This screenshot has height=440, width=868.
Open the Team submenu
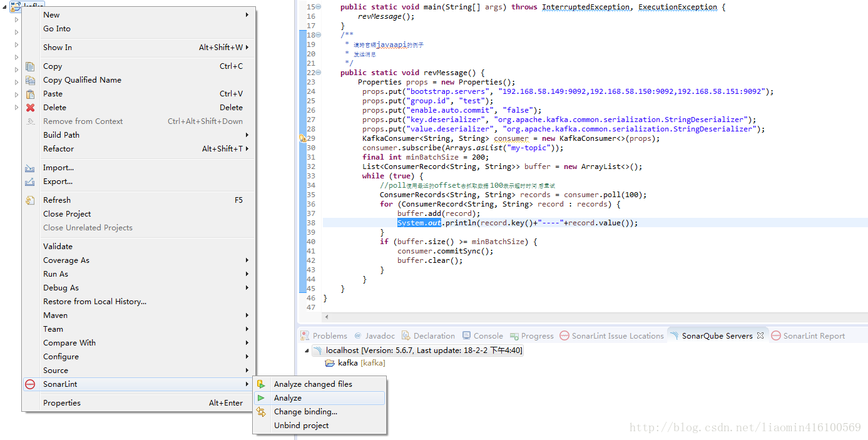140,329
